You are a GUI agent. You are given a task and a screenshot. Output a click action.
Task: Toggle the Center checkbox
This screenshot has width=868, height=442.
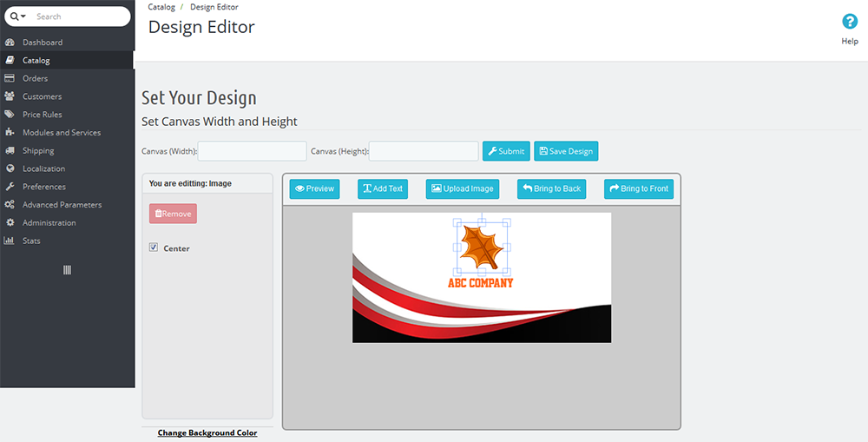(154, 247)
